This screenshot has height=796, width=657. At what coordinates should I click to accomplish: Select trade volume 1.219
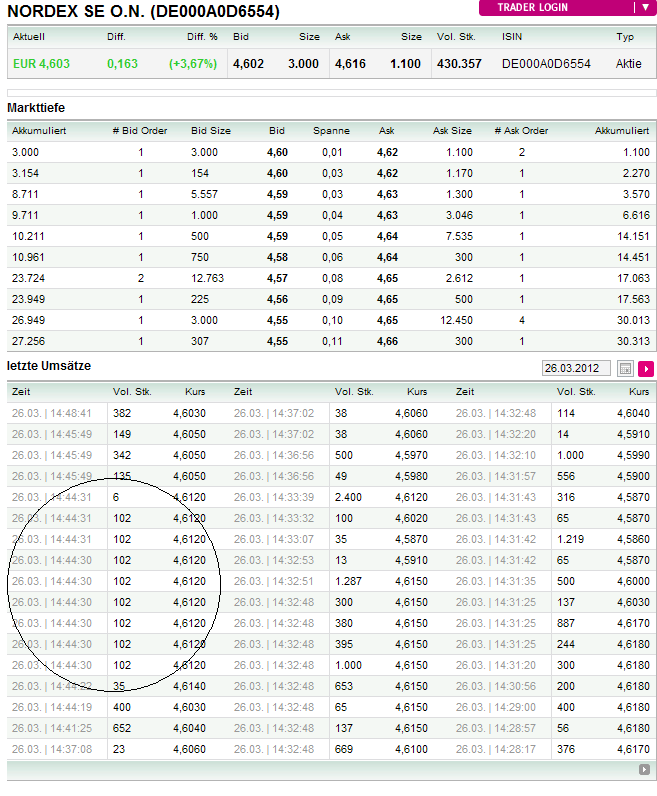570,540
